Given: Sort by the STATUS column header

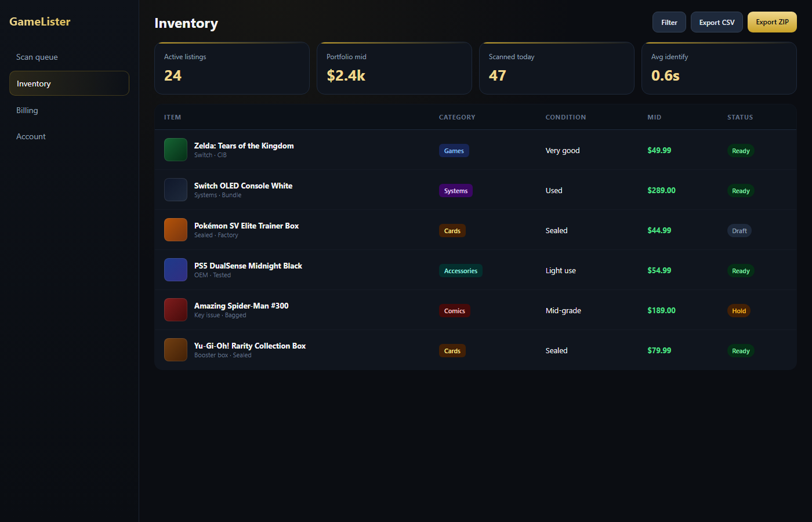Looking at the screenshot, I should (740, 117).
